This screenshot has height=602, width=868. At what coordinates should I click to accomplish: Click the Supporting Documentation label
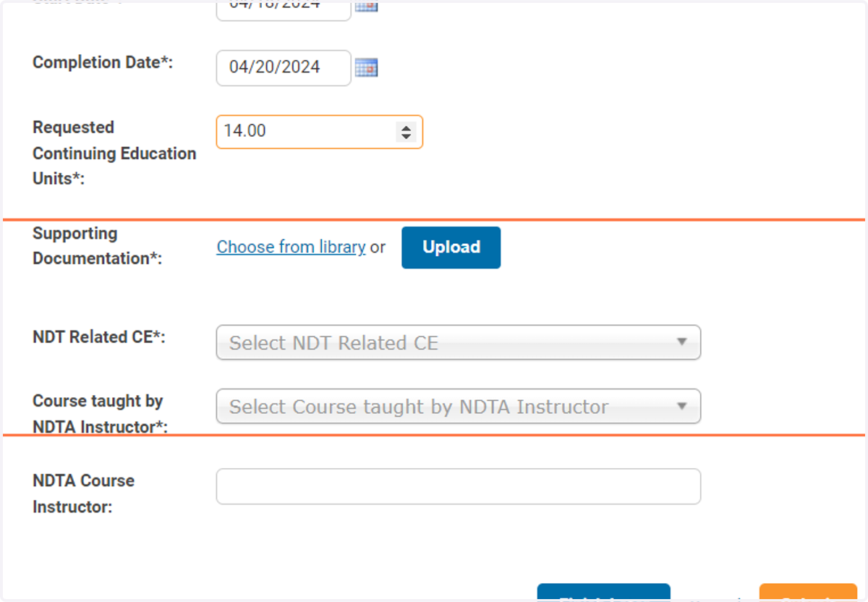pyautogui.click(x=98, y=246)
